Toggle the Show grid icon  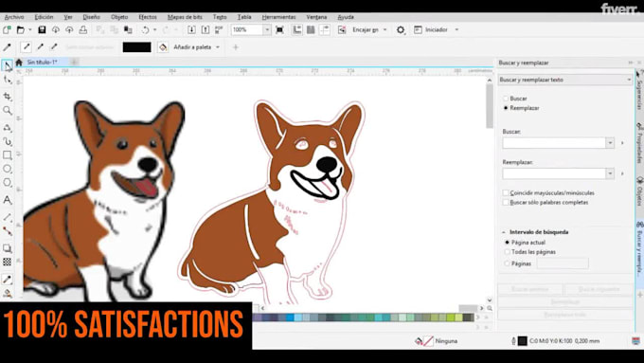[x=311, y=29]
